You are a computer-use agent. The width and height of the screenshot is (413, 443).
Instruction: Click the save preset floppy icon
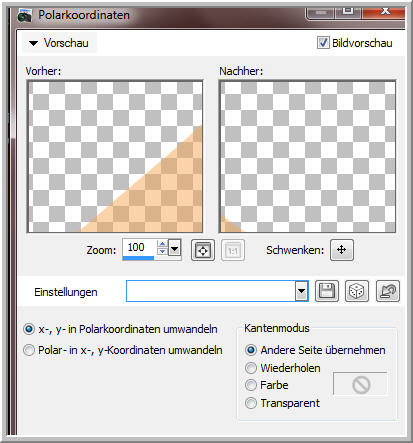coord(327,291)
